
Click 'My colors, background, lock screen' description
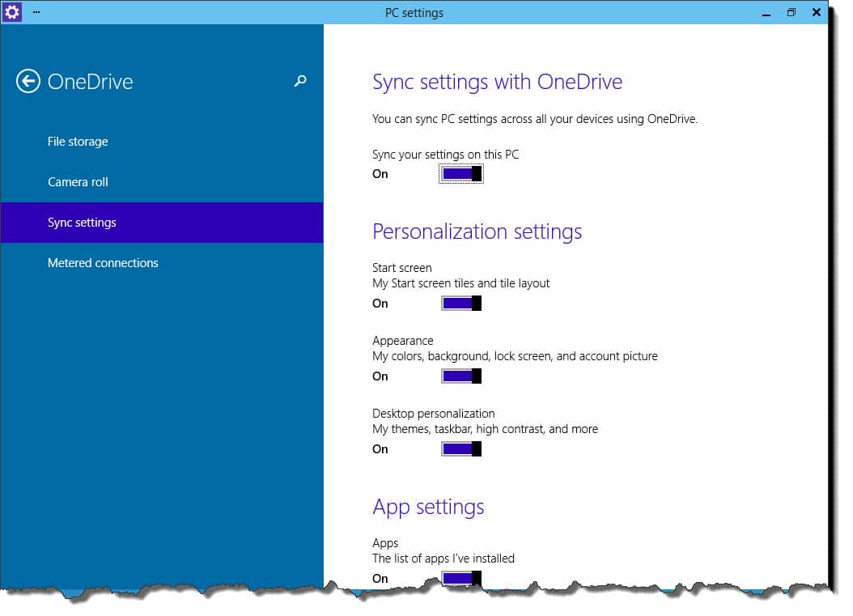(515, 356)
